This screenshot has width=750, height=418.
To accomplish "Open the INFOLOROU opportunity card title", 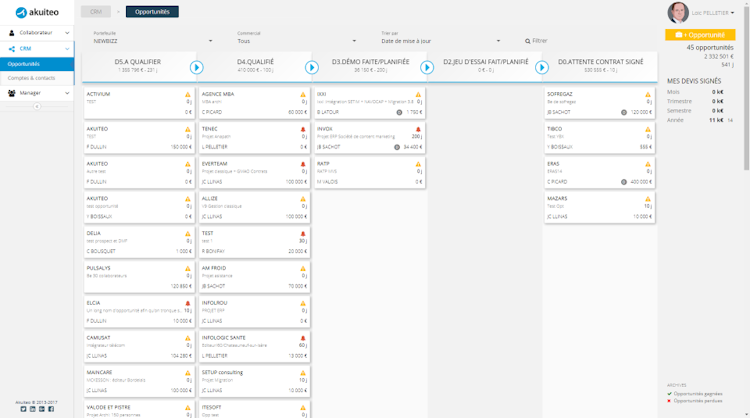I will tap(214, 303).
